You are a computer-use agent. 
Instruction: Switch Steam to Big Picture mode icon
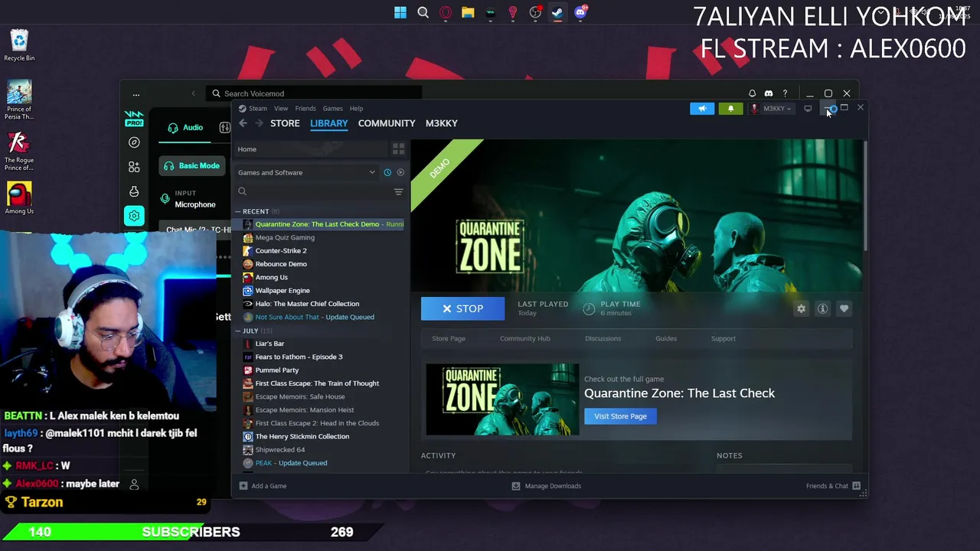coord(808,109)
